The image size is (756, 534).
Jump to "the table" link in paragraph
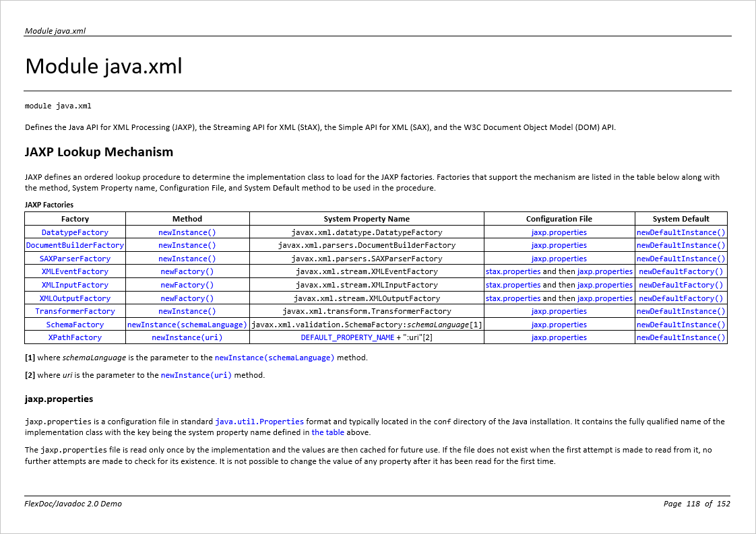(327, 432)
